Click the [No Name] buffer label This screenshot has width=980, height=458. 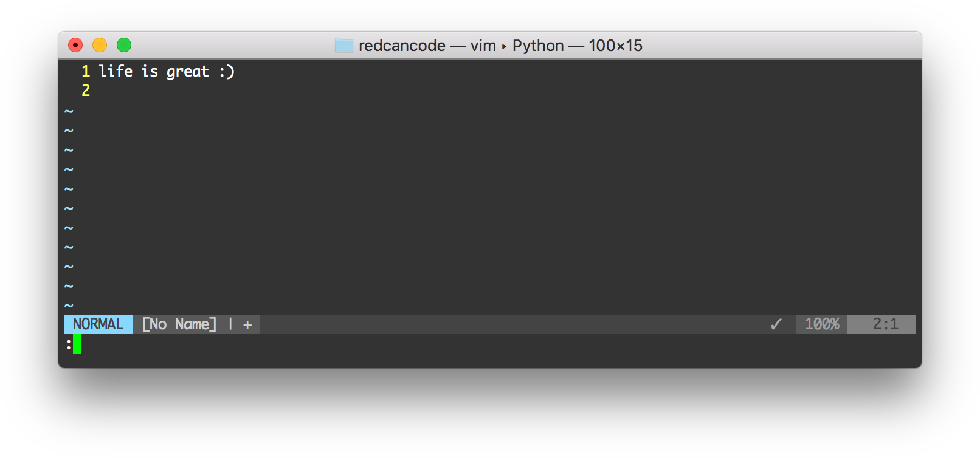click(x=179, y=324)
